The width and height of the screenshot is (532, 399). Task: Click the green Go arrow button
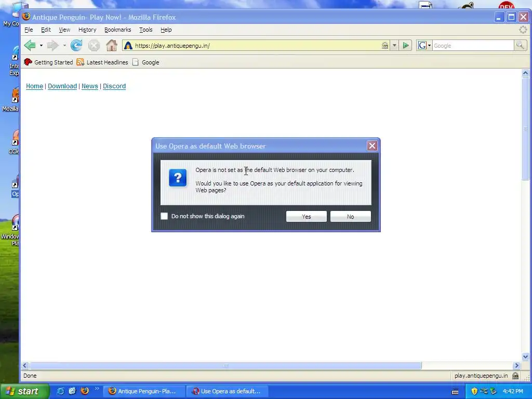[405, 46]
